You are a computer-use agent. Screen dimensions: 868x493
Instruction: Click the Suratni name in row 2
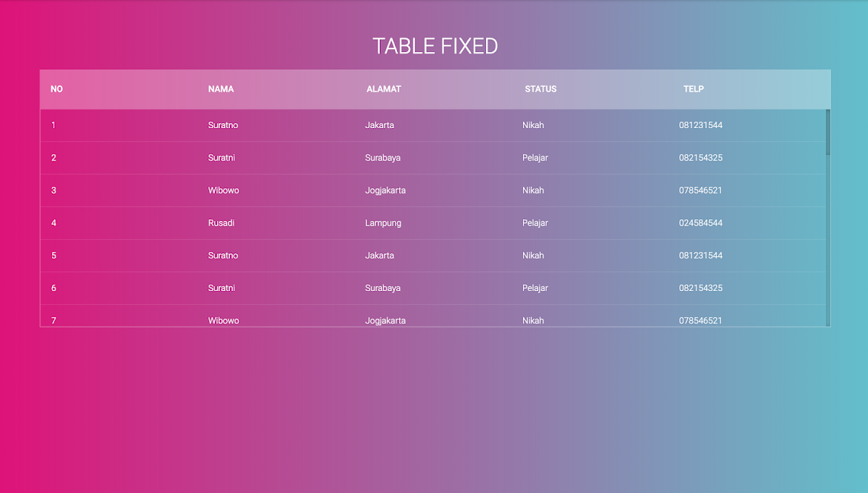pyautogui.click(x=221, y=158)
